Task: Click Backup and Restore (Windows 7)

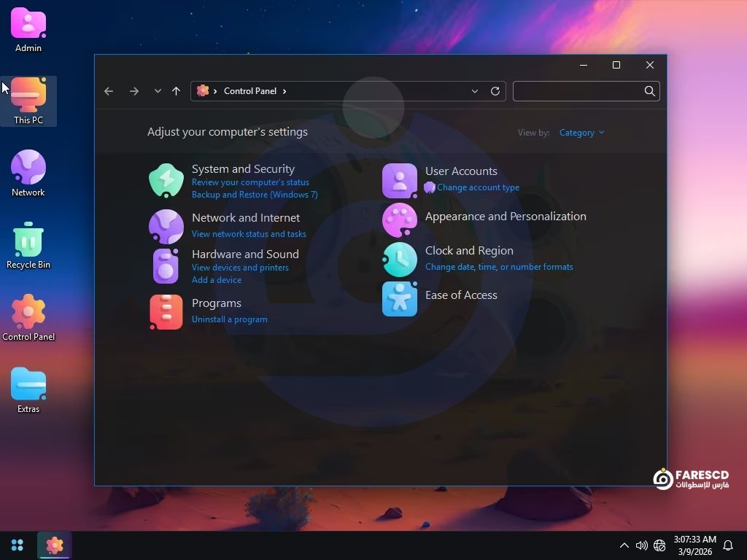Action: 255,195
